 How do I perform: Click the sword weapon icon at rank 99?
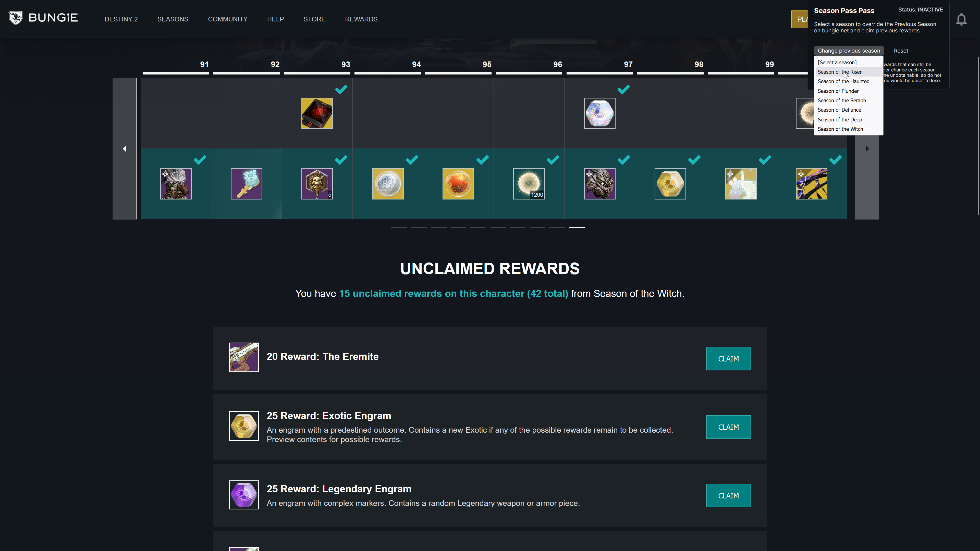(812, 183)
